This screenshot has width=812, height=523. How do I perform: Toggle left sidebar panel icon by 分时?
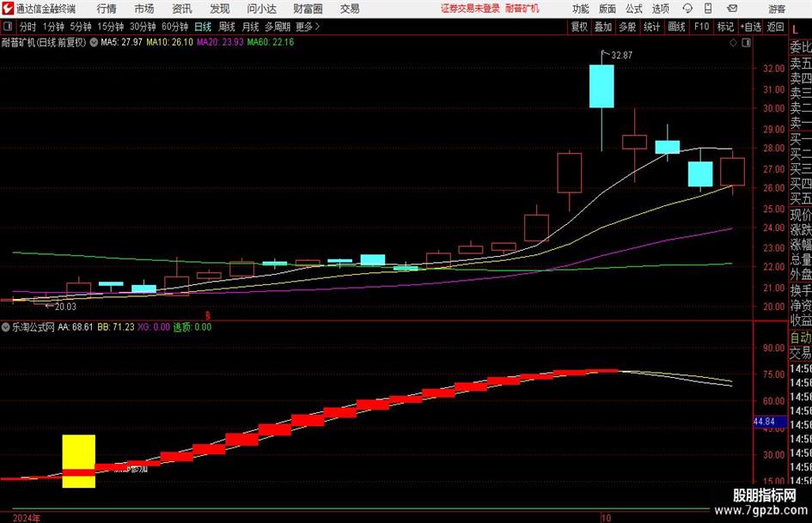point(8,27)
